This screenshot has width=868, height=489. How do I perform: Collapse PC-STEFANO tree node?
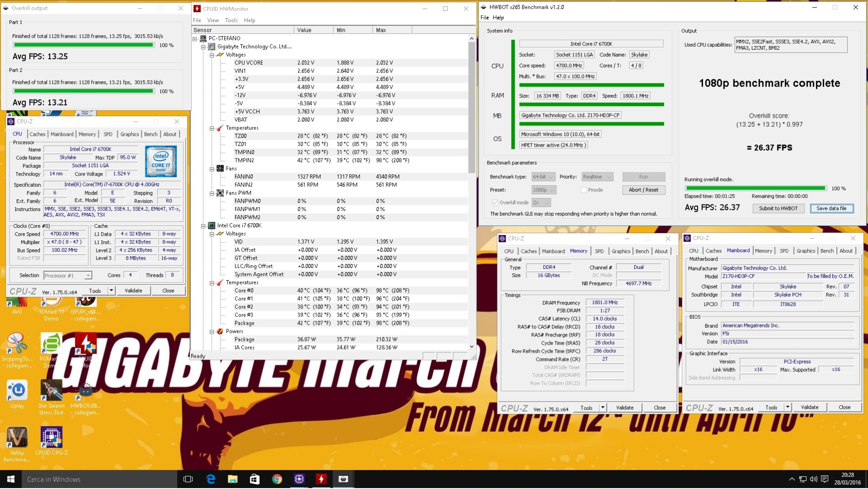[x=195, y=38]
